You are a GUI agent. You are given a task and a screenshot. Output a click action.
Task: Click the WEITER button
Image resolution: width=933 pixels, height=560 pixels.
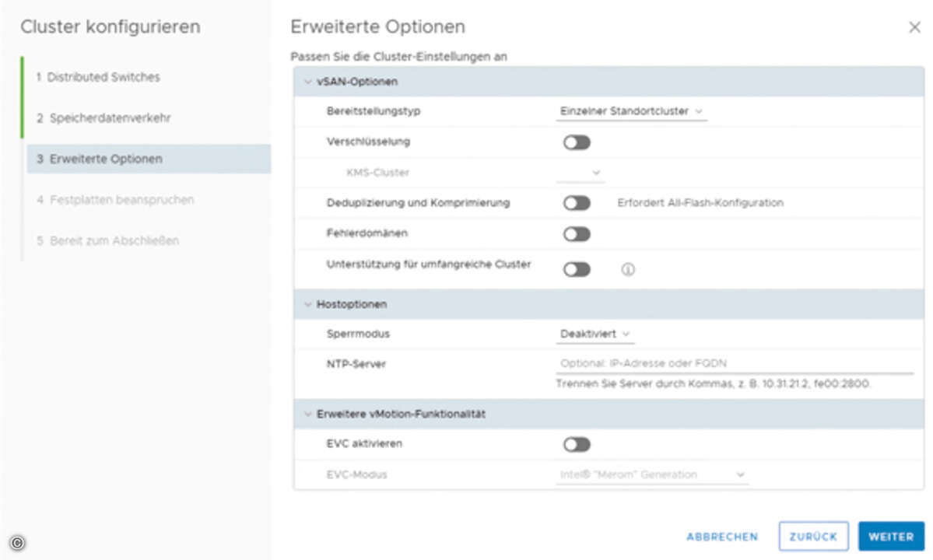coord(891,537)
